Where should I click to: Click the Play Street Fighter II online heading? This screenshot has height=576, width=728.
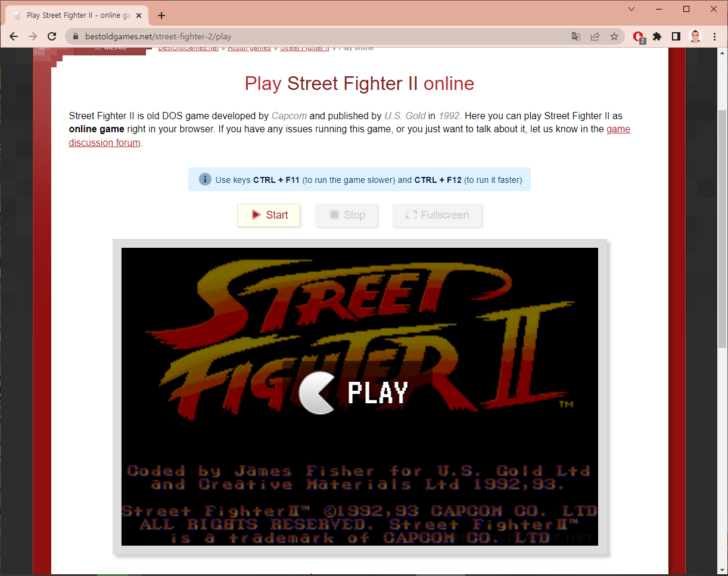359,83
